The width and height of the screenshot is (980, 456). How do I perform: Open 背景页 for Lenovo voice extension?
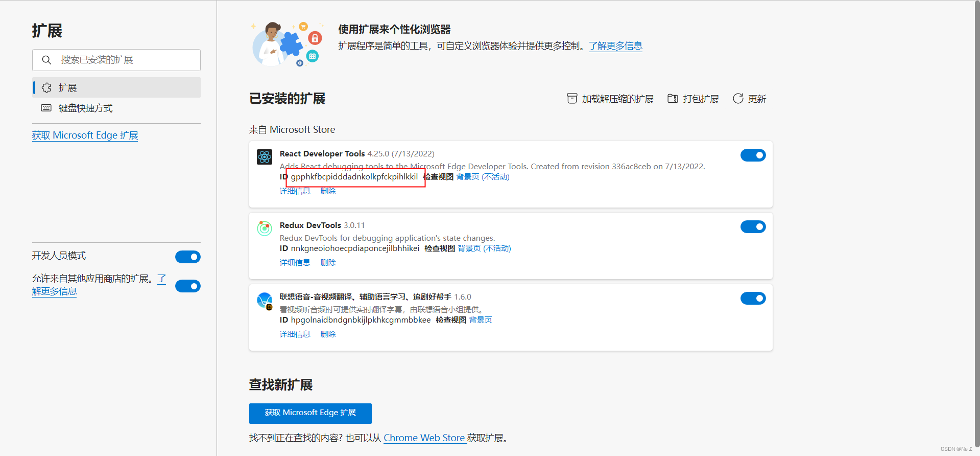481,320
